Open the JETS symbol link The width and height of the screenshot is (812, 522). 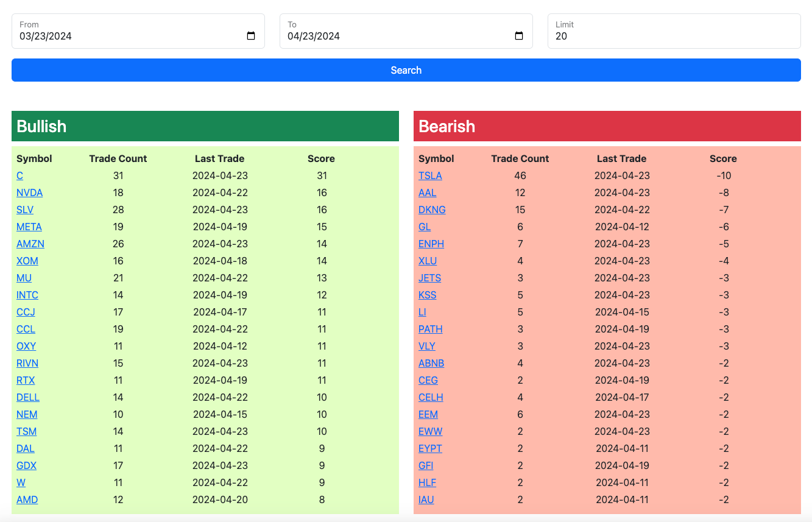[x=429, y=278]
